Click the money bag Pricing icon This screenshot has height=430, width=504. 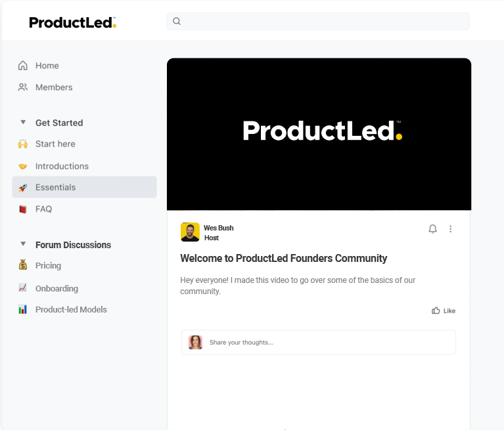pyautogui.click(x=23, y=265)
